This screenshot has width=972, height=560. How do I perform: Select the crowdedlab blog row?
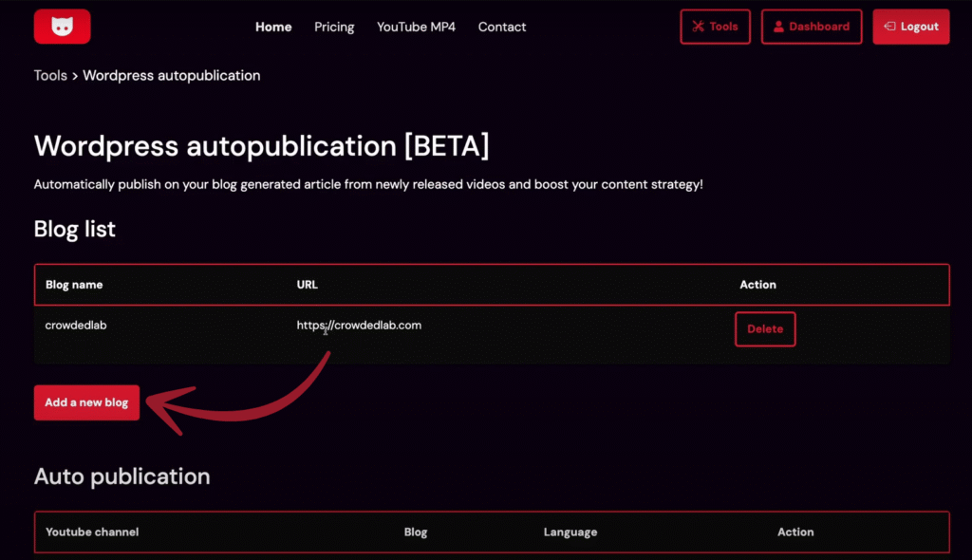tap(76, 325)
